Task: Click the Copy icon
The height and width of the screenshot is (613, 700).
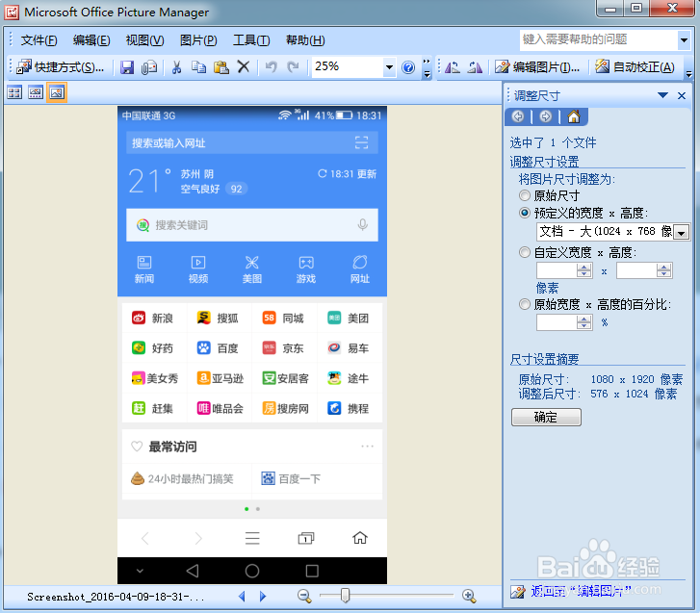Action: 198,67
